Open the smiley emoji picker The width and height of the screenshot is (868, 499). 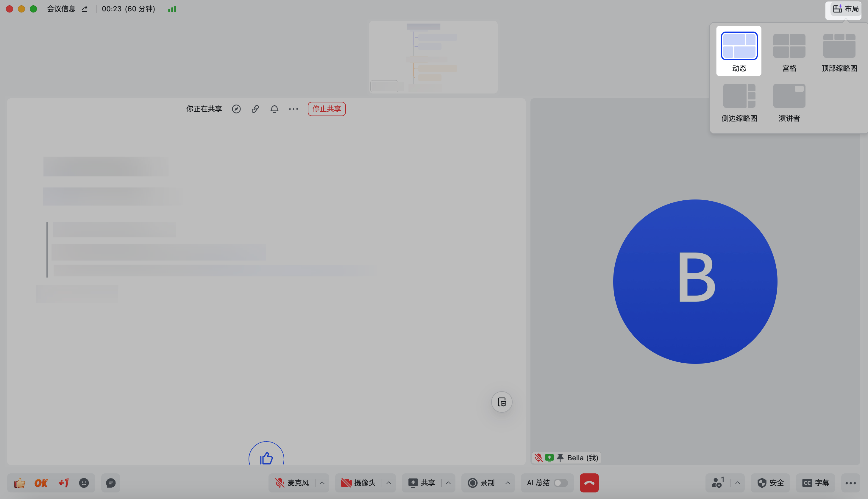point(84,483)
